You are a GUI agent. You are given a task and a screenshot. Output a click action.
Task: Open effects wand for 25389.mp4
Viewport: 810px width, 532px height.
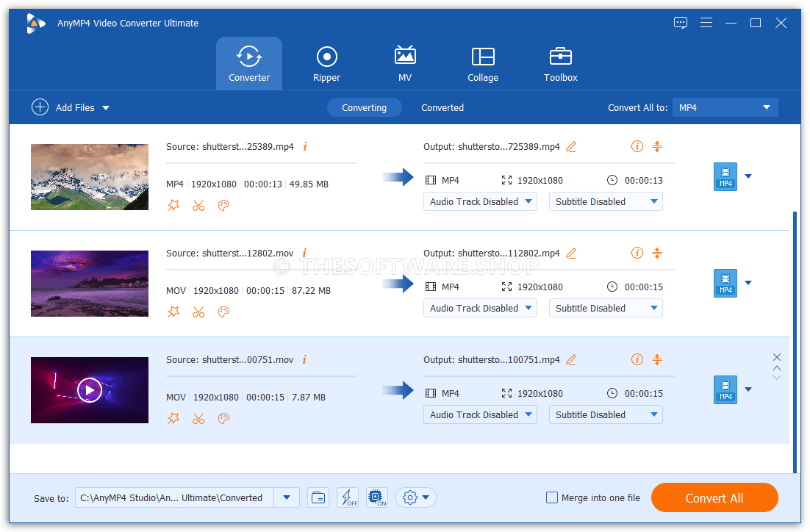click(173, 206)
